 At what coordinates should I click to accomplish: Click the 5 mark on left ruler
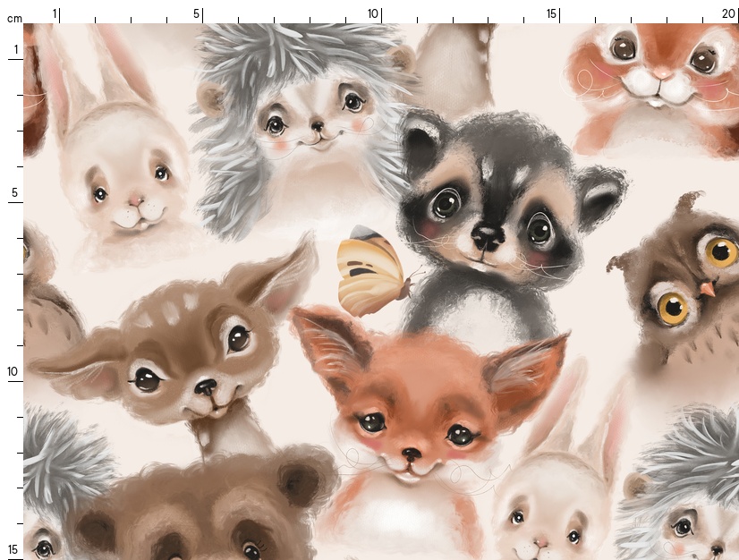coord(13,193)
